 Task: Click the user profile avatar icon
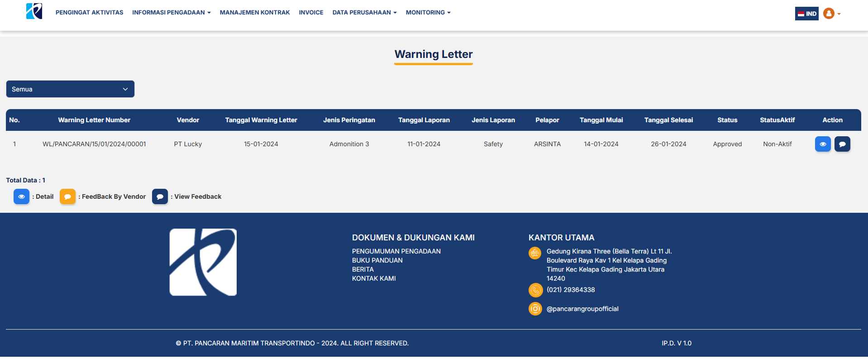[829, 14]
